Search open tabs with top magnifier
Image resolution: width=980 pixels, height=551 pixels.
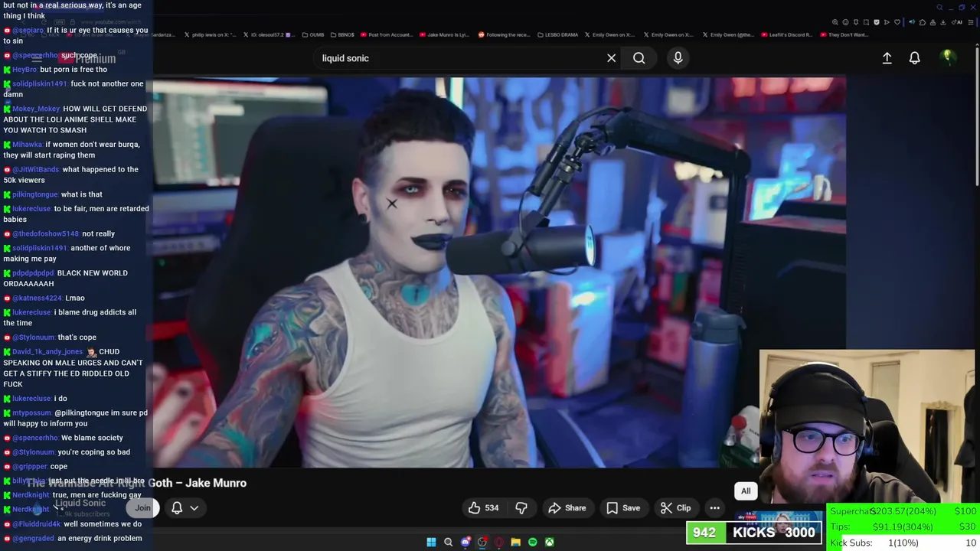click(939, 8)
